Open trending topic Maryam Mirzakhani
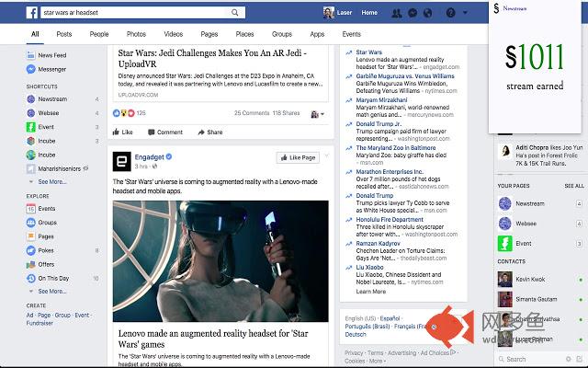The height and width of the screenshot is (368, 588). tap(381, 100)
